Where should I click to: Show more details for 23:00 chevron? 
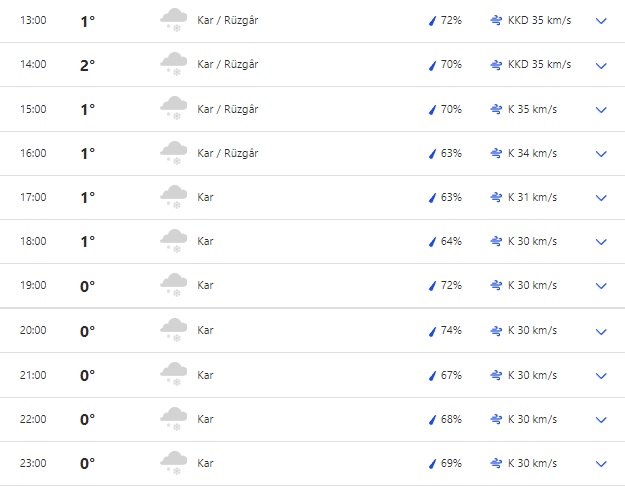(x=601, y=464)
